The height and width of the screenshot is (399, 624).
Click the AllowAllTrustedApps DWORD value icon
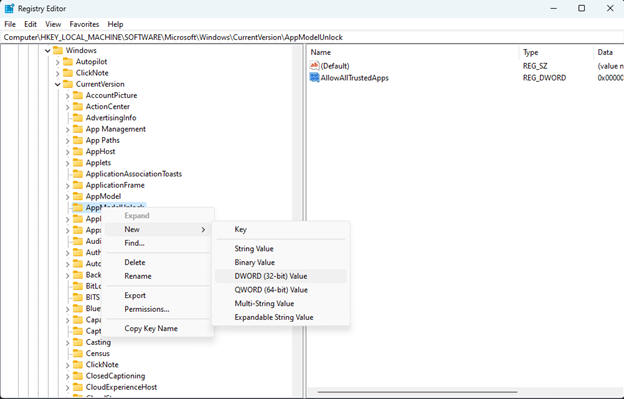pos(314,78)
